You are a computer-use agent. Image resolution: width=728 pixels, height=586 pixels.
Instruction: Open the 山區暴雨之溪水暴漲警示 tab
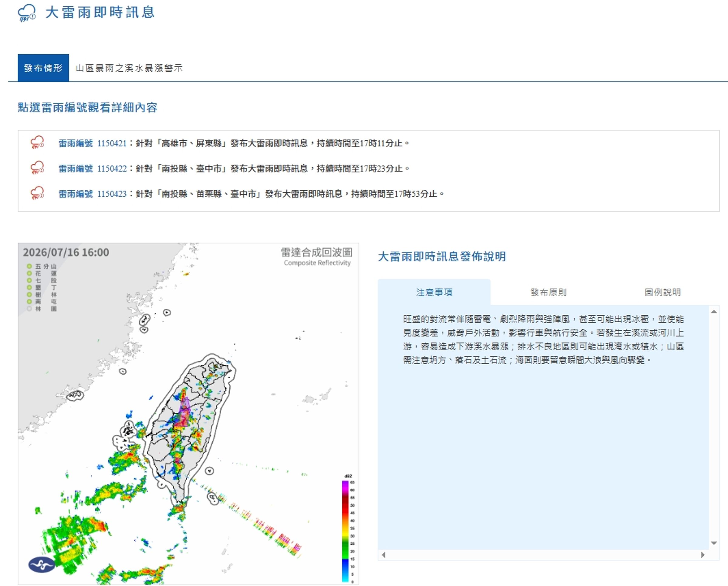[x=129, y=68]
